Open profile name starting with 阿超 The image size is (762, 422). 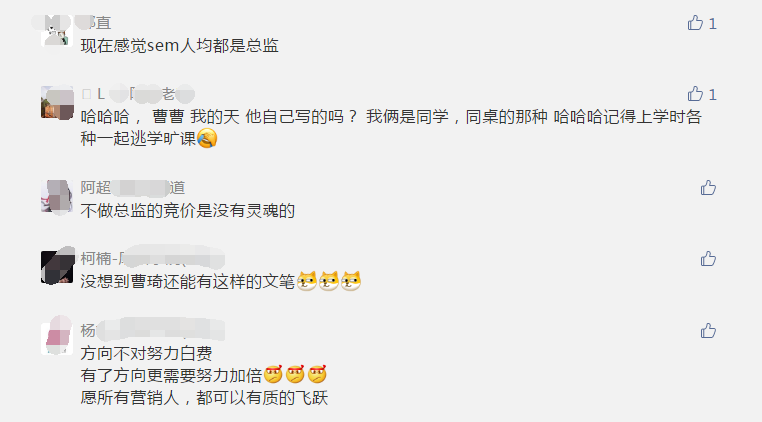point(133,188)
